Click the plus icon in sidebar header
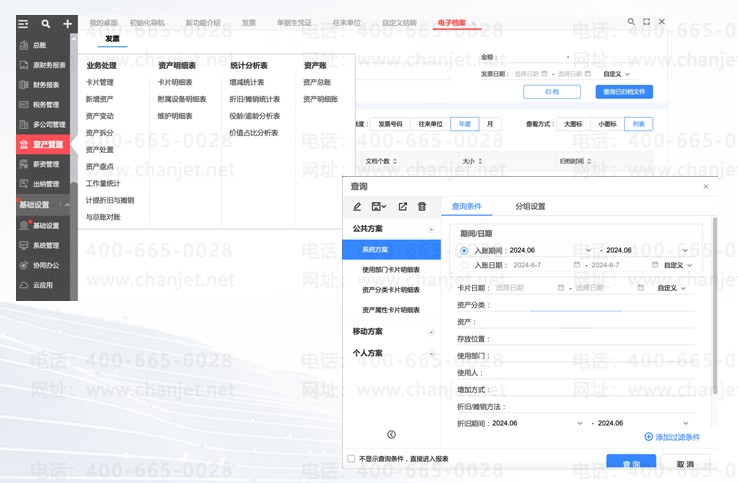This screenshot has width=738, height=483. point(67,24)
